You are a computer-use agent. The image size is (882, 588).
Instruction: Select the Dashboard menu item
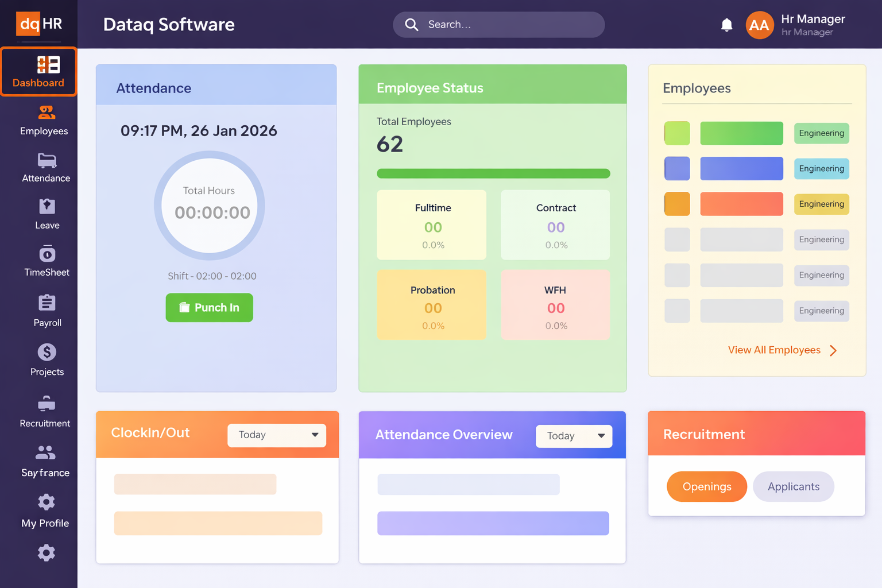38,72
